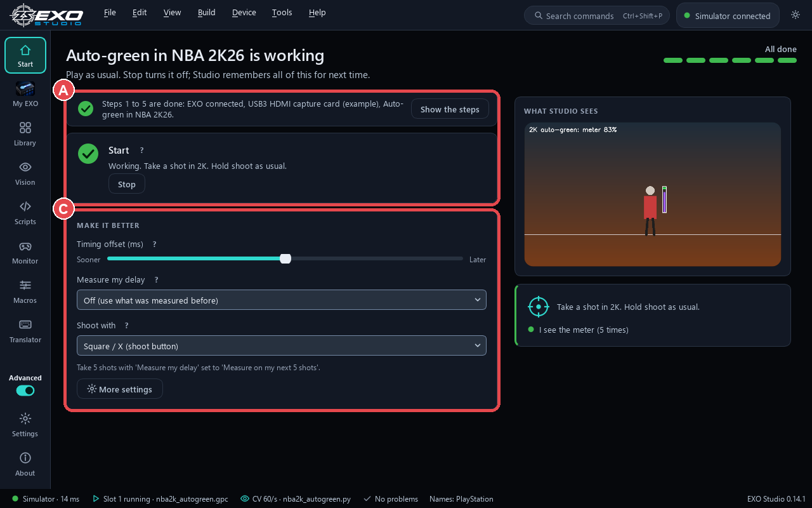Open the Start page in sidebar
812x508 pixels.
tap(25, 55)
